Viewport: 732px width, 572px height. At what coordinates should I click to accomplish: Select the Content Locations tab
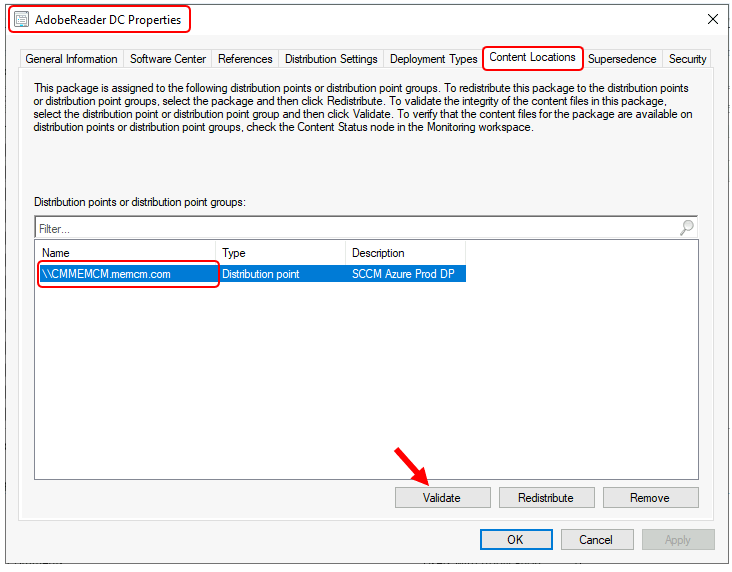click(532, 57)
